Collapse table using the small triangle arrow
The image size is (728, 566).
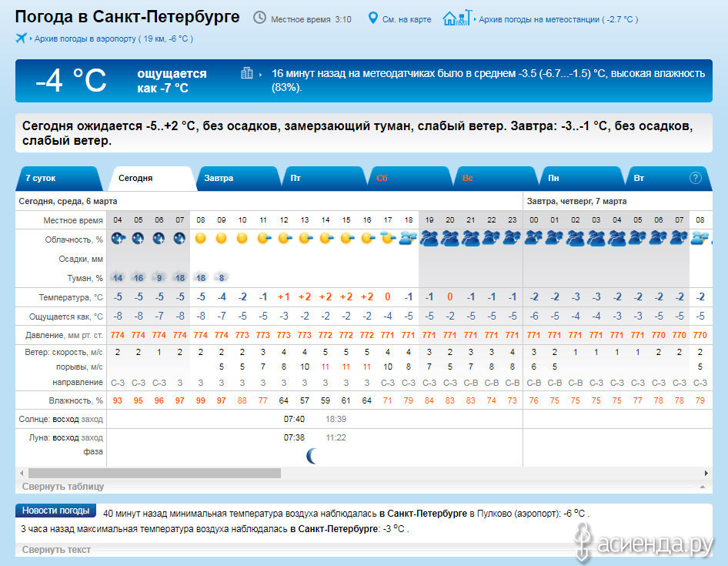pos(703,487)
